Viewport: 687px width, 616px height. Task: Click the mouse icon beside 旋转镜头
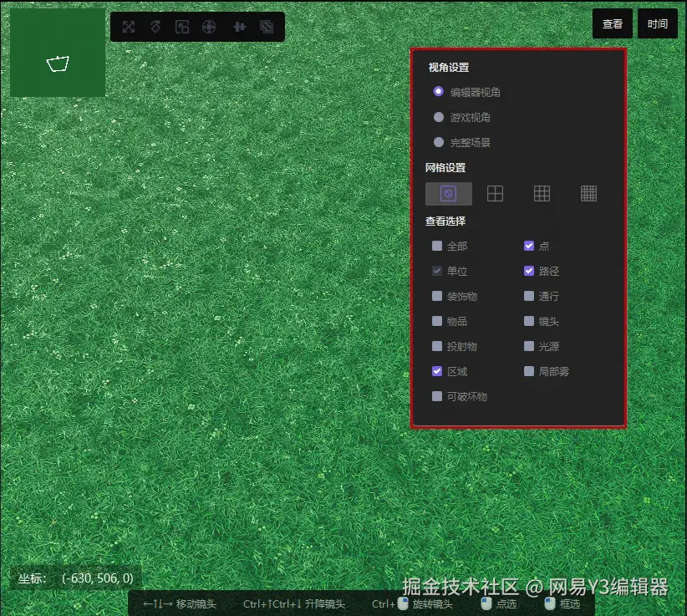[x=403, y=603]
